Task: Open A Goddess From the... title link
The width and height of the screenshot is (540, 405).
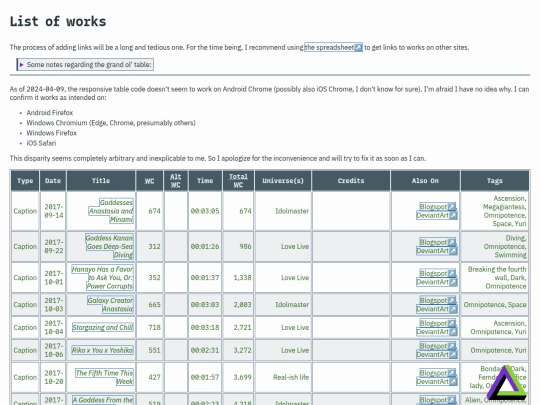Action: 103,400
